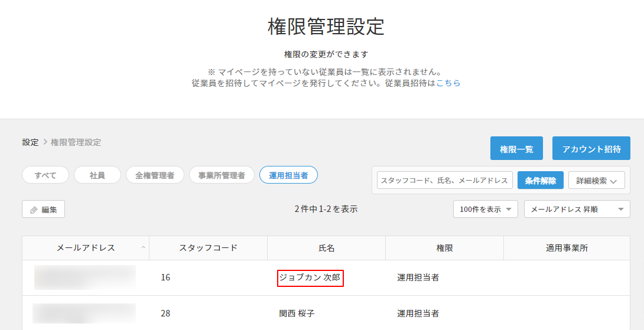Select the すべて filter tab
Screen dimensions: 644x330
pyautogui.click(x=45, y=175)
